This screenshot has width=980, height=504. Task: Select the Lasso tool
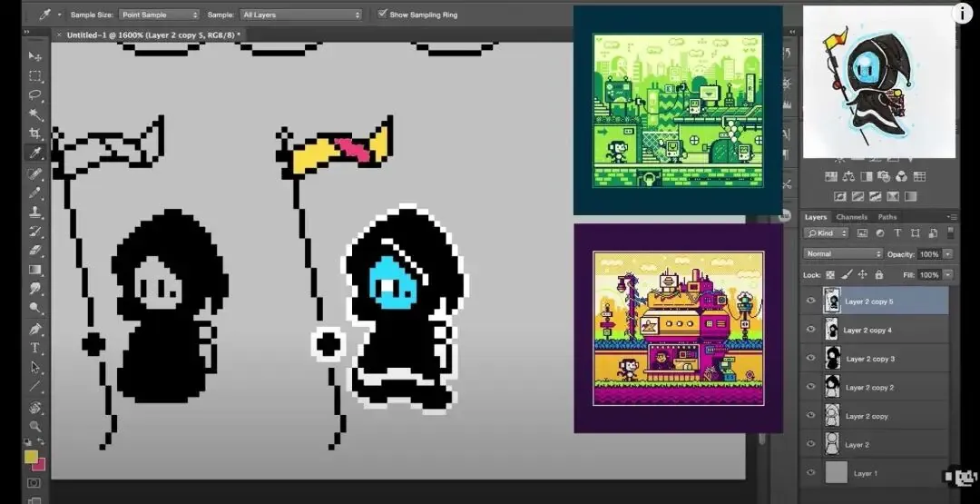click(35, 95)
